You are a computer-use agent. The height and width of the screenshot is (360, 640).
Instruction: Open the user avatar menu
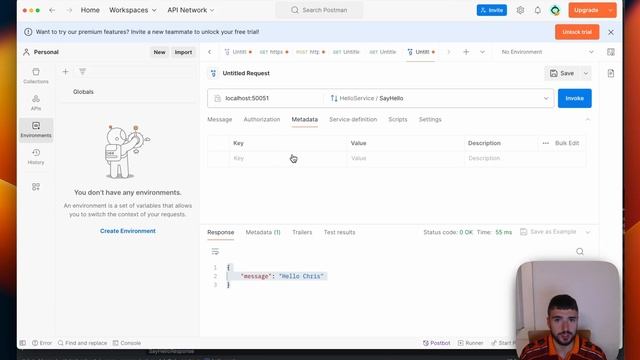click(x=555, y=10)
